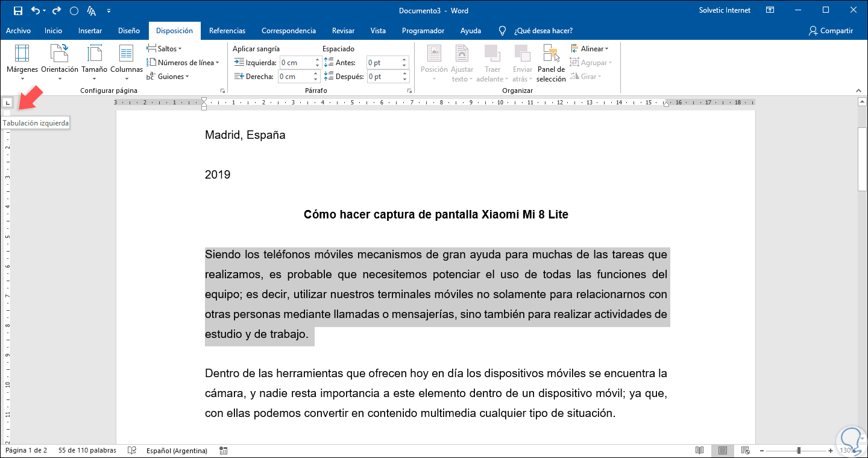This screenshot has width=868, height=458.
Task: Click the Derecha indent input field
Action: tap(296, 77)
